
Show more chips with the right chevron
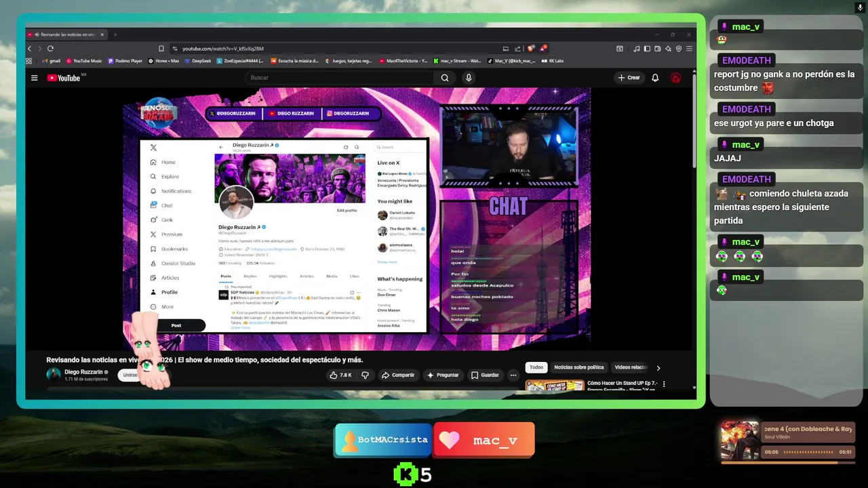click(x=658, y=368)
